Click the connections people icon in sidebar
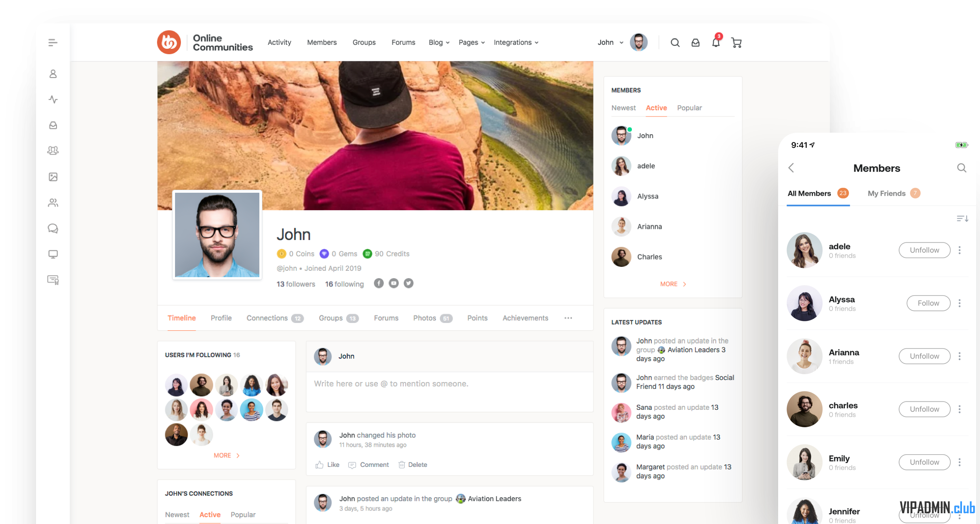Viewport: 980px width, 524px height. coord(53,202)
